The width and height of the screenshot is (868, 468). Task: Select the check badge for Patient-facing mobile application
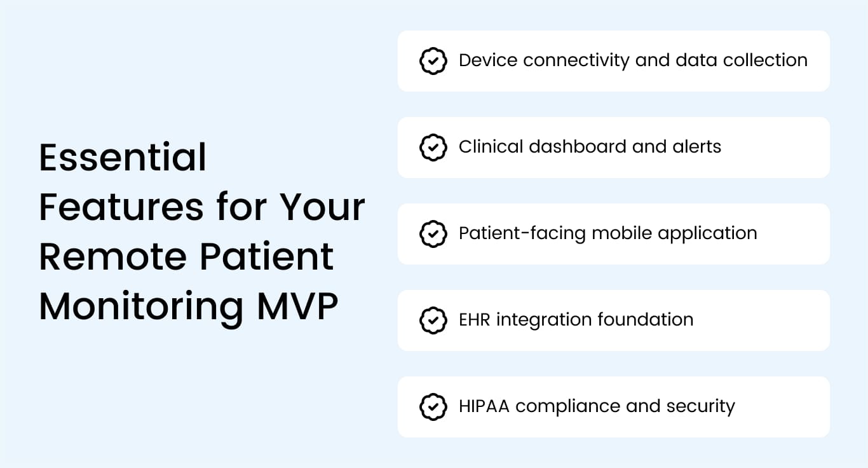click(x=433, y=234)
